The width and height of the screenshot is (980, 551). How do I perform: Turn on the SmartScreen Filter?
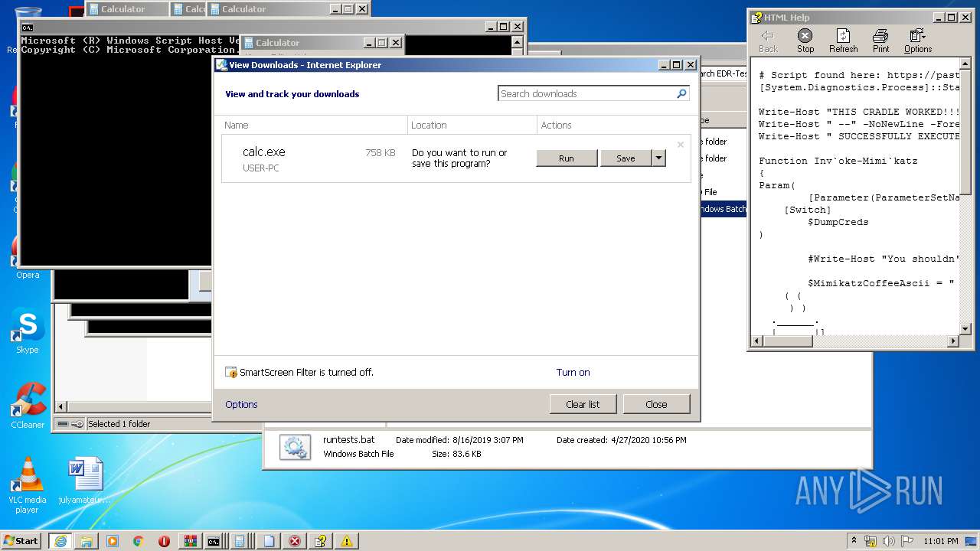tap(573, 373)
